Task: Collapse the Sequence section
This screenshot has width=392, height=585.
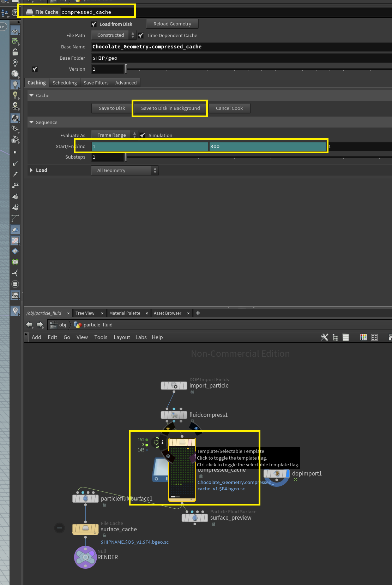Action: tap(31, 122)
